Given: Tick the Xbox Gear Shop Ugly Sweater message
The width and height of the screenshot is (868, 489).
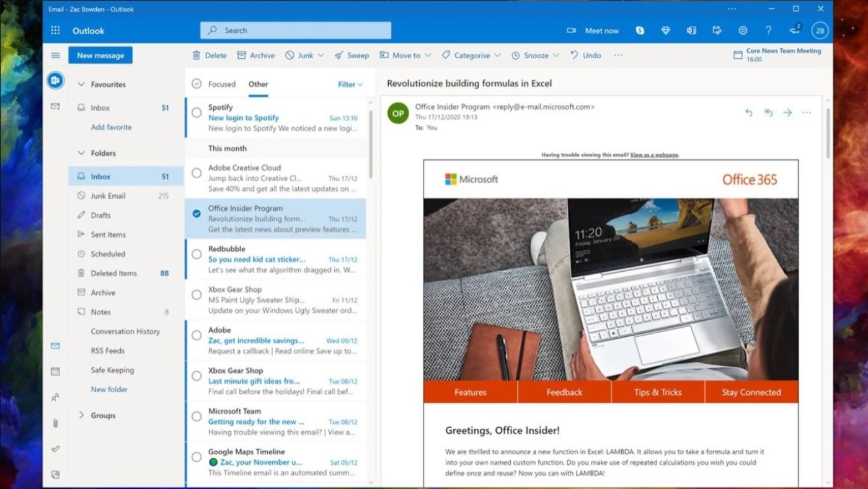Looking at the screenshot, I should [x=197, y=295].
